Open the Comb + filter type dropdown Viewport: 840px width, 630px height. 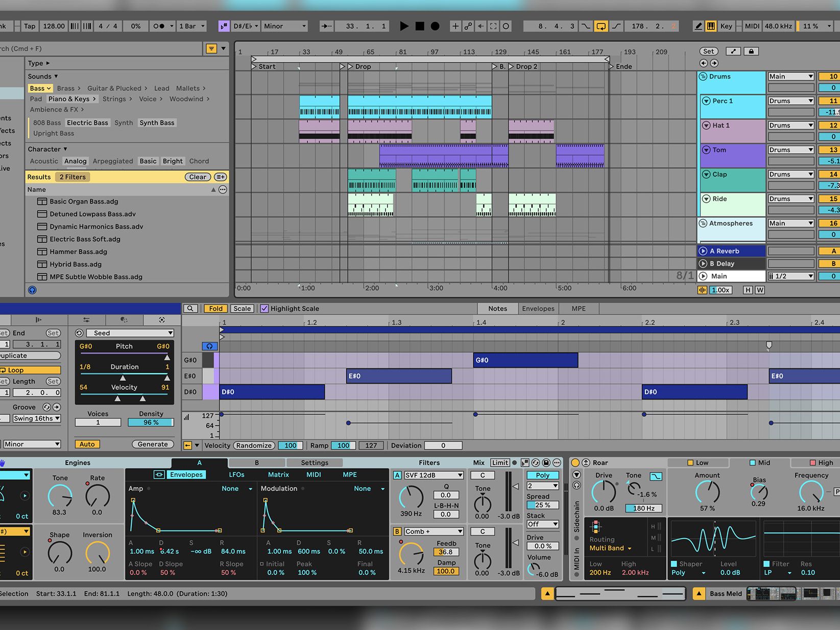(x=433, y=531)
